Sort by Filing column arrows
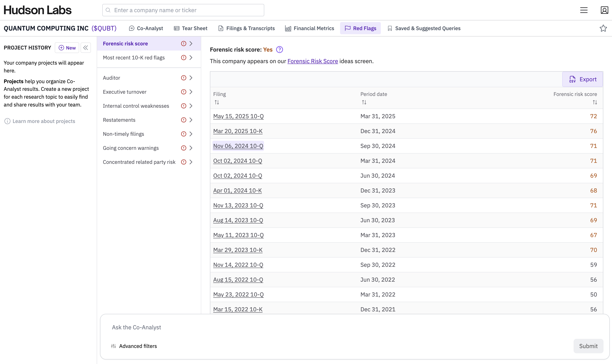This screenshot has width=612, height=364. 217,102
